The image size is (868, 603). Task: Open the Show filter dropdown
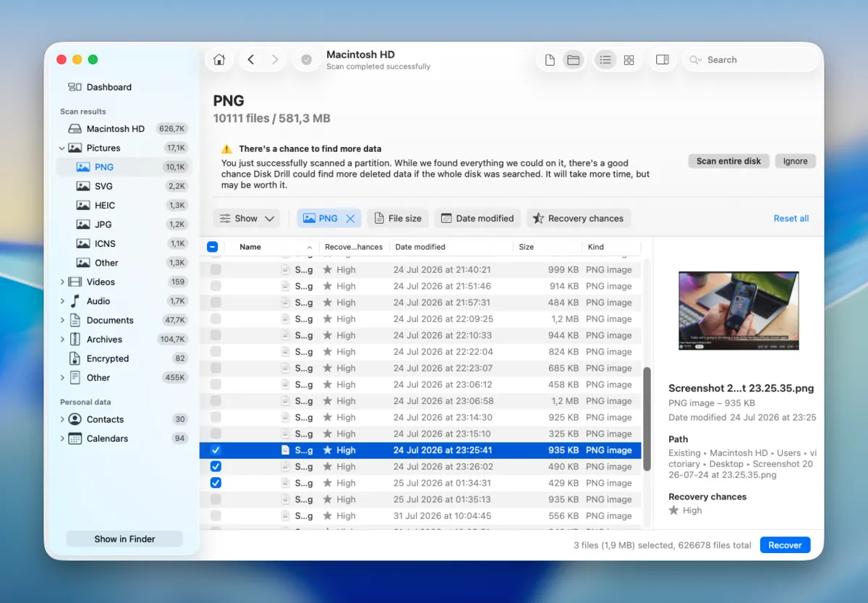tap(247, 219)
